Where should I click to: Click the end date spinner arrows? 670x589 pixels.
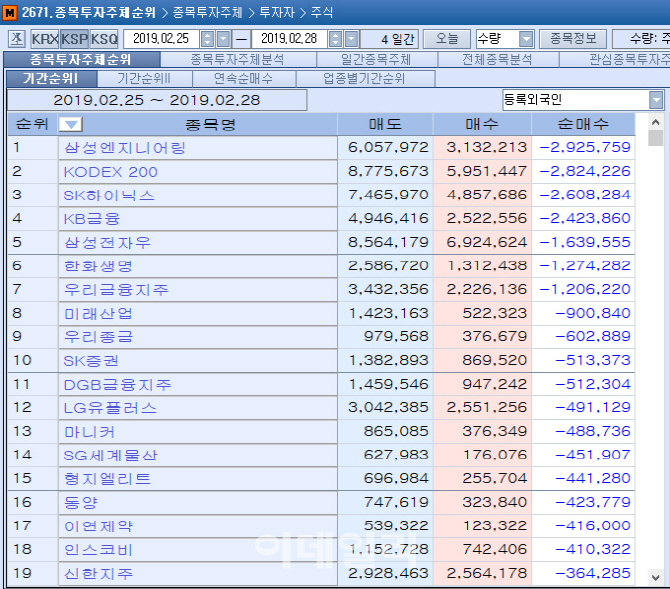tap(335, 39)
